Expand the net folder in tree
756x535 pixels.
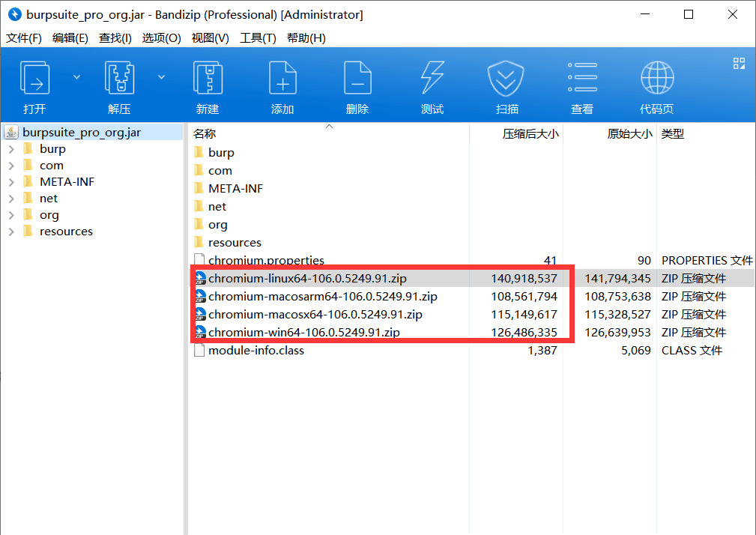11,199
